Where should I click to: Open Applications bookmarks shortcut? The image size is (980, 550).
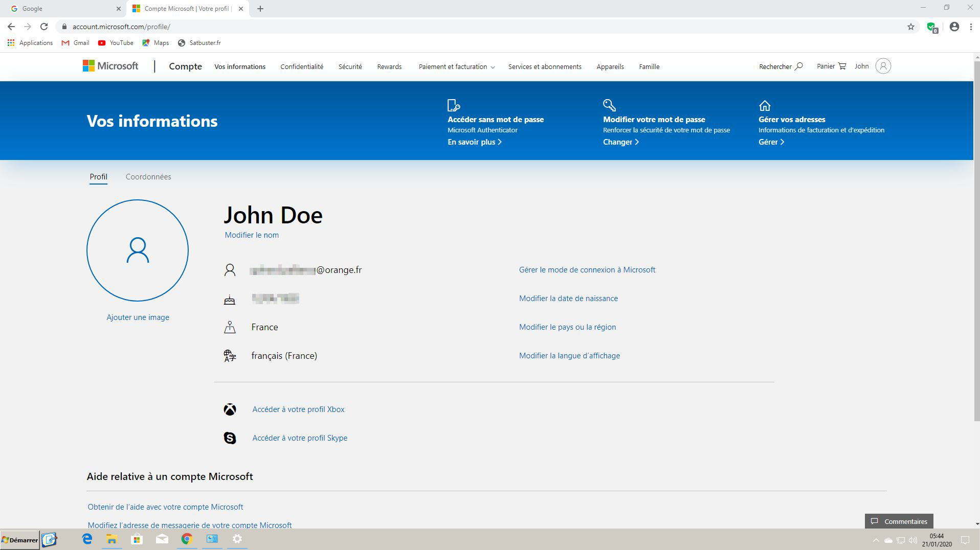pos(30,43)
